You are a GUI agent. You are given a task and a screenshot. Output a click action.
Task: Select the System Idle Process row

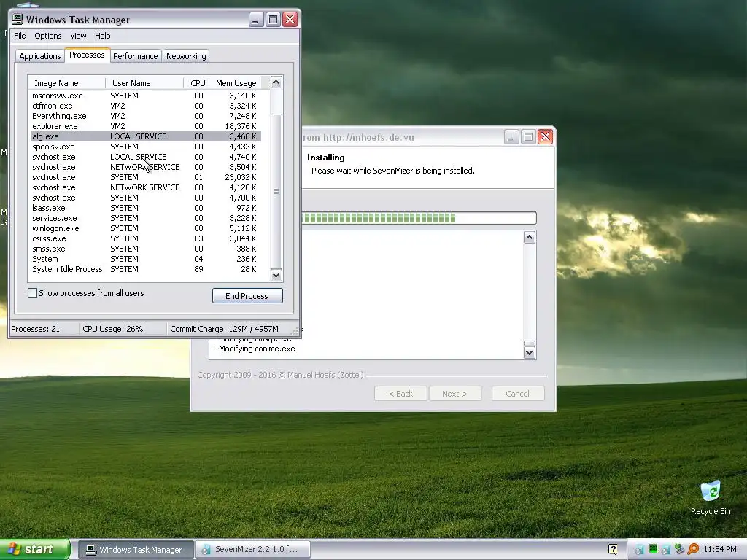pos(146,269)
